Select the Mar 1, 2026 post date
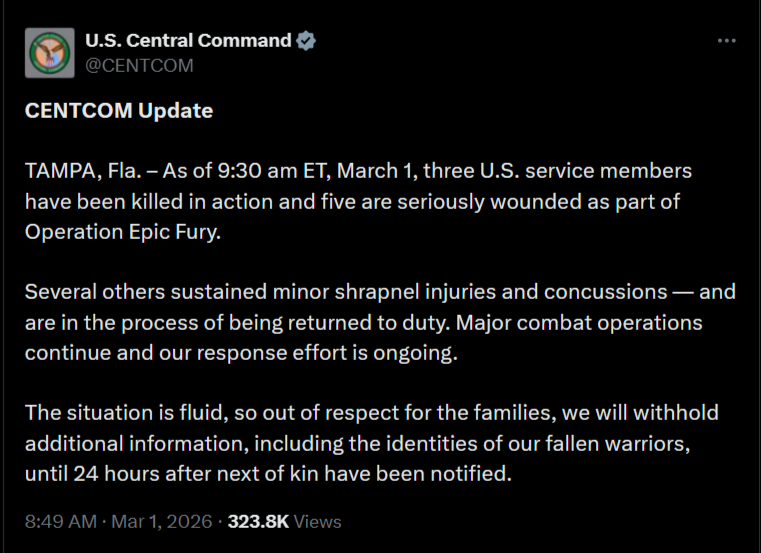 pos(163,522)
